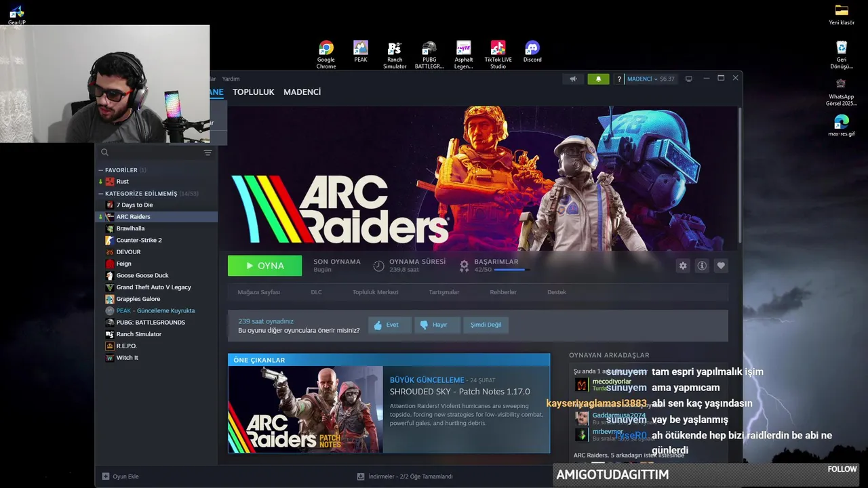Select Witch It in the library
This screenshot has height=488, width=868.
click(157, 358)
